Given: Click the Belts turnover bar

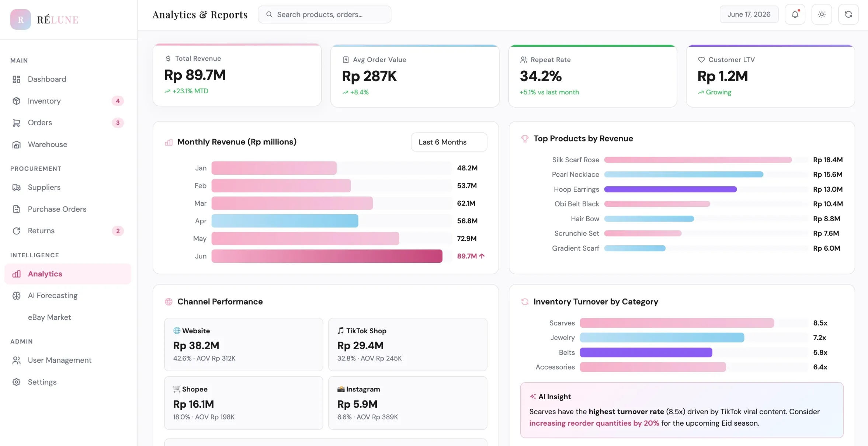Looking at the screenshot, I should tap(646, 352).
